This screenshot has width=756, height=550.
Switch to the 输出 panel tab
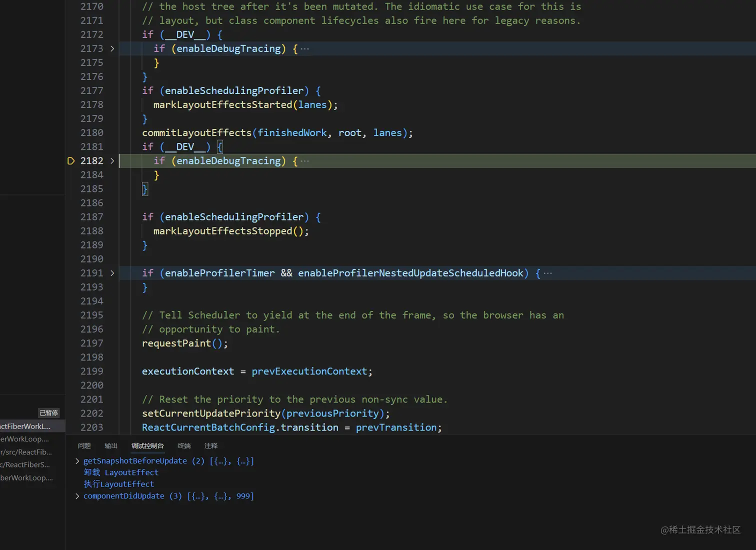[111, 445]
